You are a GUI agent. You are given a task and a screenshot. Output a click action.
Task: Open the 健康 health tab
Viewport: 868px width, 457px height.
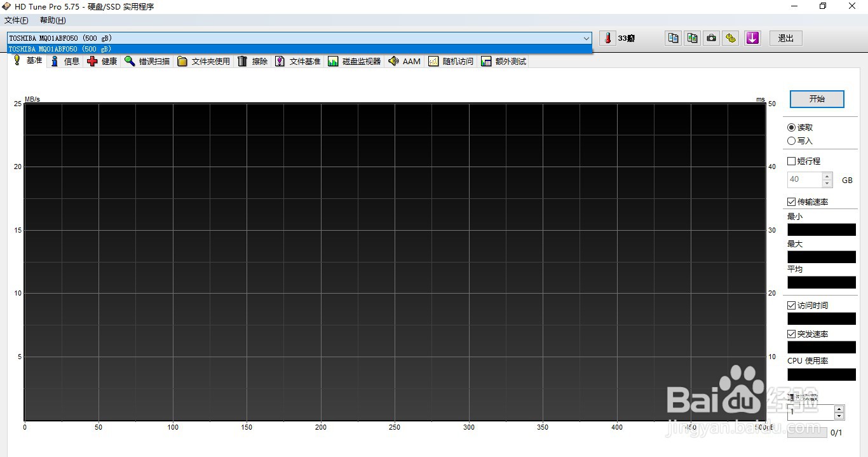tap(102, 62)
